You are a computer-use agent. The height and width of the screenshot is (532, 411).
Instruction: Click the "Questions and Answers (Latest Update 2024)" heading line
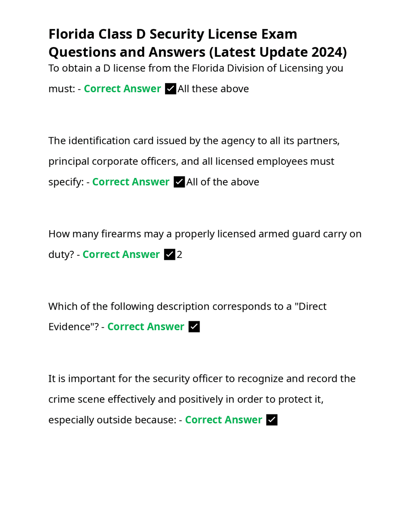coord(197,52)
